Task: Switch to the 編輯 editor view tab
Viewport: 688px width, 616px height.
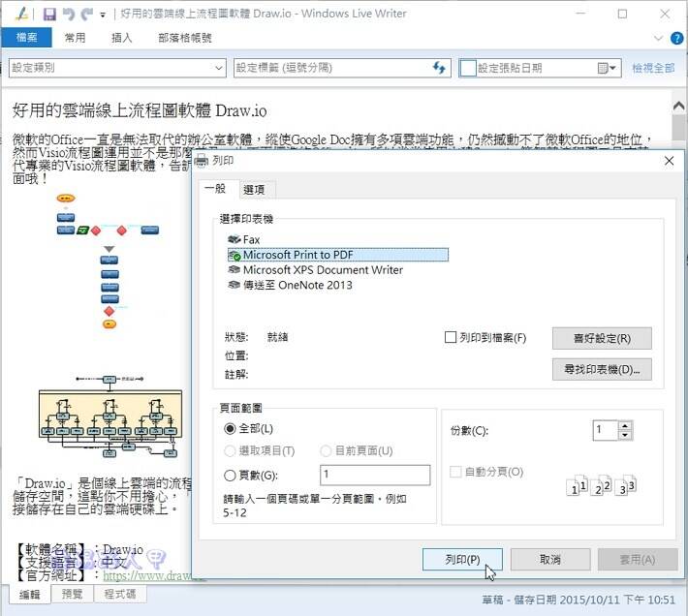Action: point(29,595)
